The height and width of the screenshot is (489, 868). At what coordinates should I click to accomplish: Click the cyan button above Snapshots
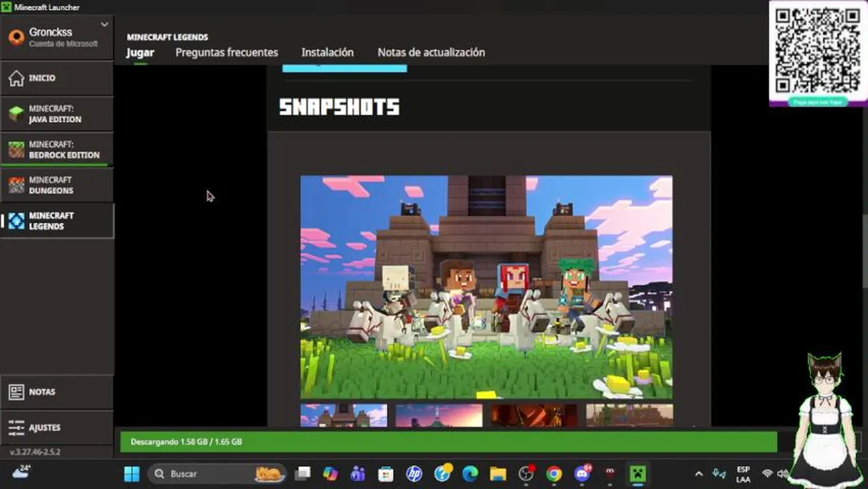point(344,68)
